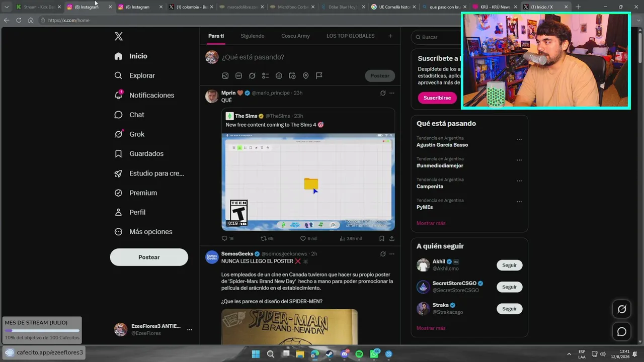644x362 pixels.
Task: Open Guardados bookmarks in the sidebar
Action: click(x=139, y=153)
